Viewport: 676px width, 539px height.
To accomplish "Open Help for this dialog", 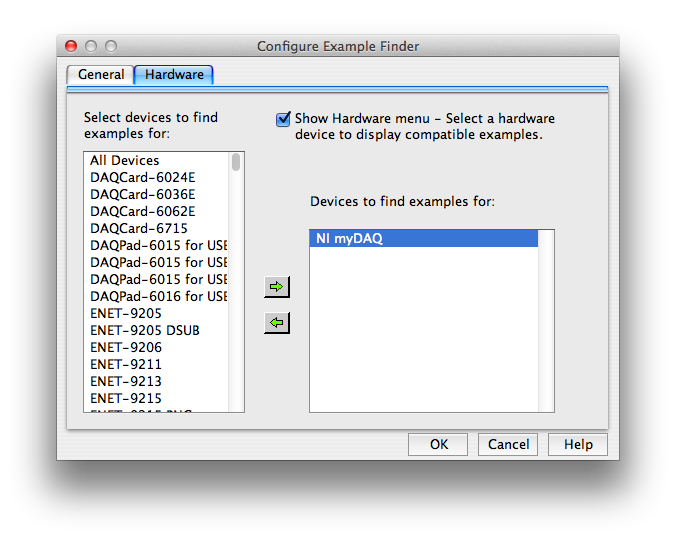I will click(578, 445).
